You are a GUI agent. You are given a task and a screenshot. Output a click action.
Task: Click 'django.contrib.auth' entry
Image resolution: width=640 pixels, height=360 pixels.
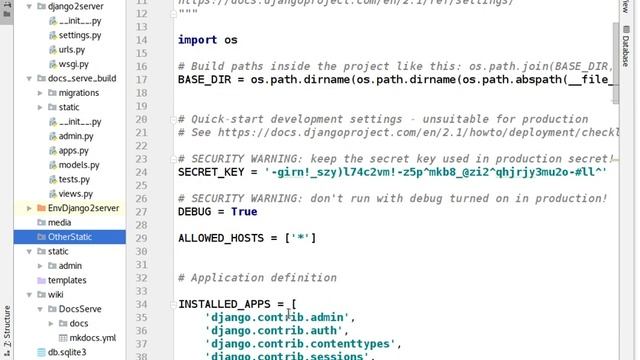click(274, 331)
